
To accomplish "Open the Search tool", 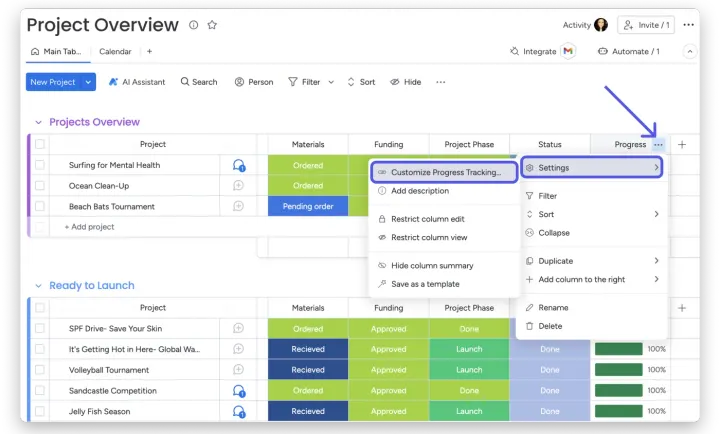I will (x=199, y=82).
